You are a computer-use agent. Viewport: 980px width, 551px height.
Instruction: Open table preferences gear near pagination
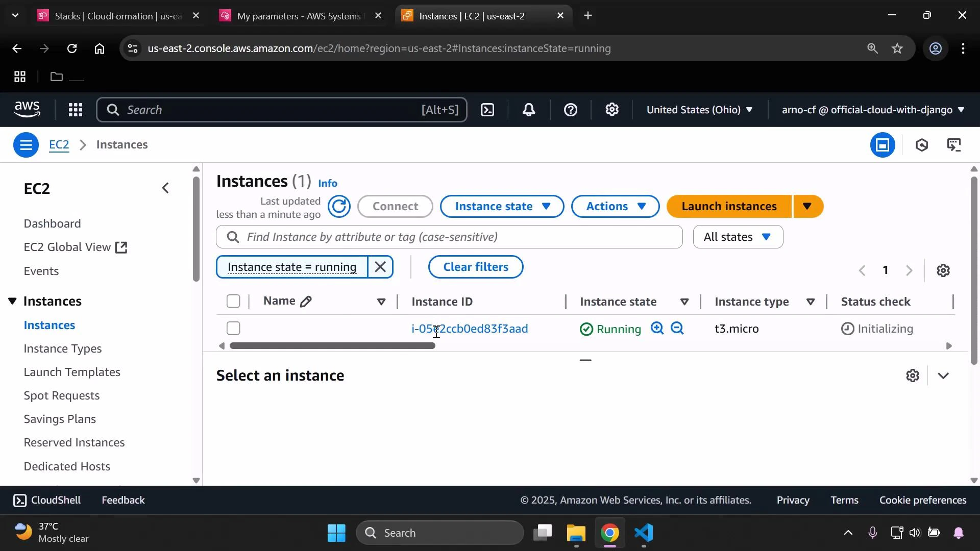944,270
